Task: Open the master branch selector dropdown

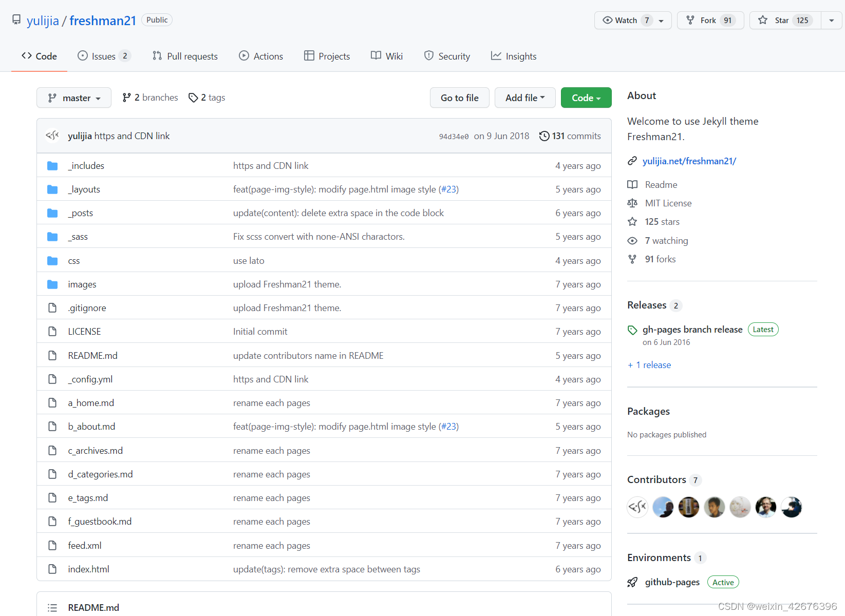Action: click(74, 98)
